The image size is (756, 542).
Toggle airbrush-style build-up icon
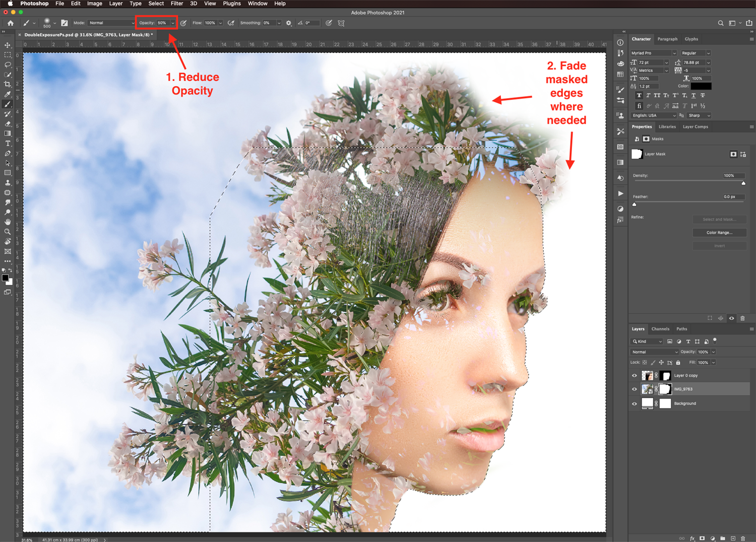[x=231, y=23]
